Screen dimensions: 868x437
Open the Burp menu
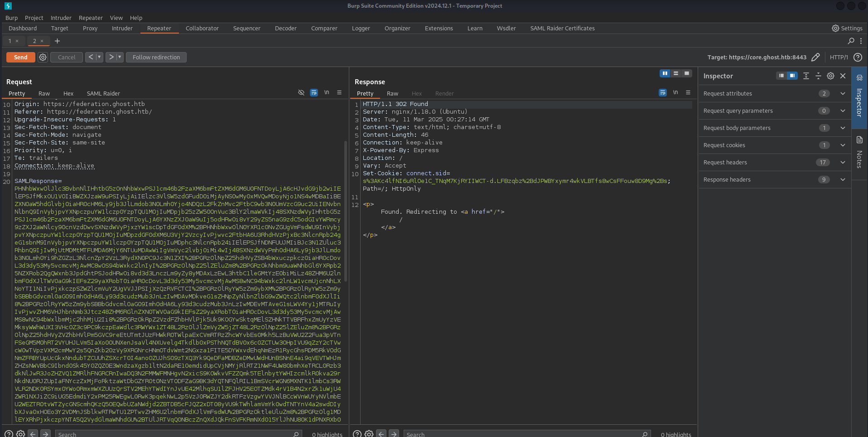coord(12,18)
